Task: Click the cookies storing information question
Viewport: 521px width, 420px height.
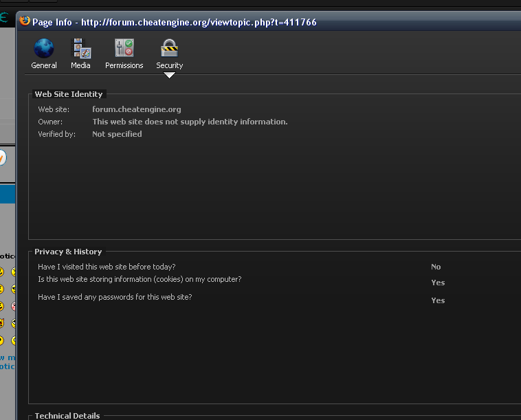Action: pos(140,280)
